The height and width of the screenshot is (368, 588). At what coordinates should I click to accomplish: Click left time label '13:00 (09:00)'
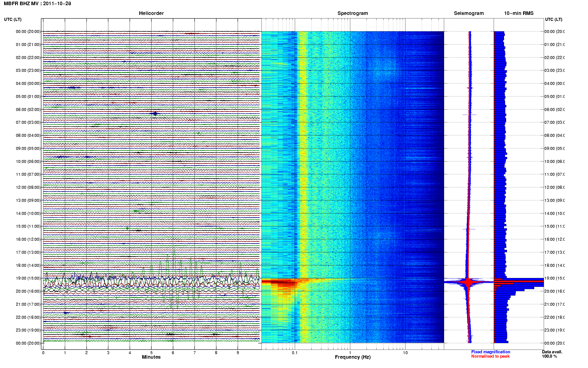point(28,200)
